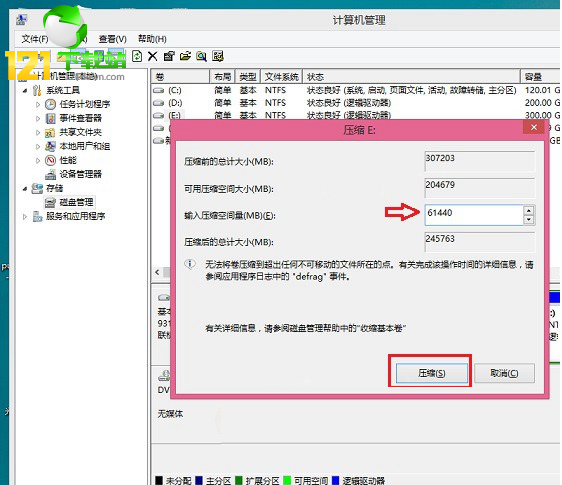Image resolution: width=562 pixels, height=485 pixels.
Task: Sort by the 类型 column header
Action: coord(248,76)
